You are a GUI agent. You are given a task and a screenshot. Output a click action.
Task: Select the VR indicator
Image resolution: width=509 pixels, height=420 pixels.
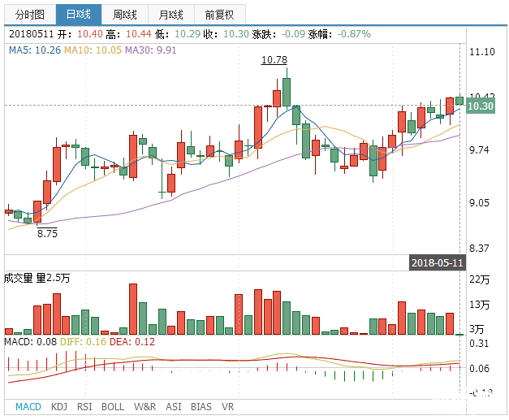(x=227, y=407)
